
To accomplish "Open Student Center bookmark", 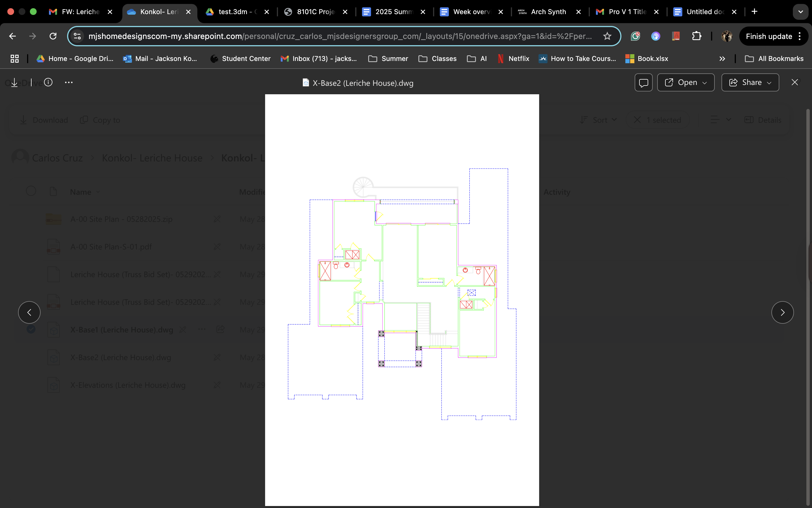I will (240, 59).
